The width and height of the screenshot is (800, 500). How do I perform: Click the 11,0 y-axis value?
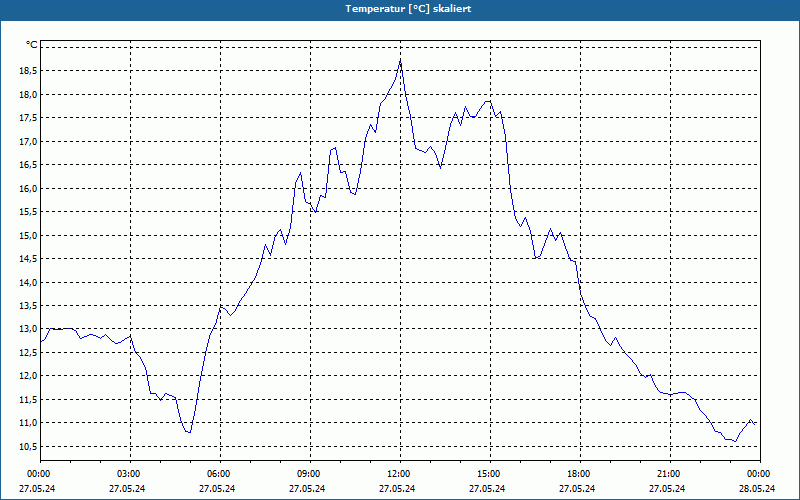point(28,423)
